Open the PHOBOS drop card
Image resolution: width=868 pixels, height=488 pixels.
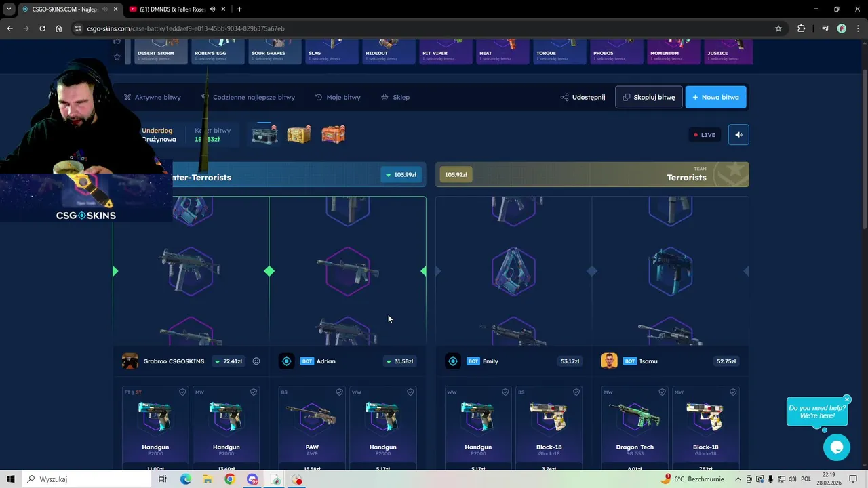point(616,52)
